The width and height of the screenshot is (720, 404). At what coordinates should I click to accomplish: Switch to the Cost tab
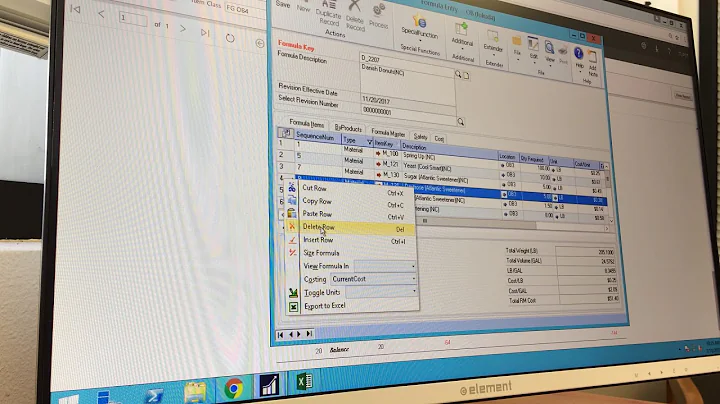[x=439, y=139]
